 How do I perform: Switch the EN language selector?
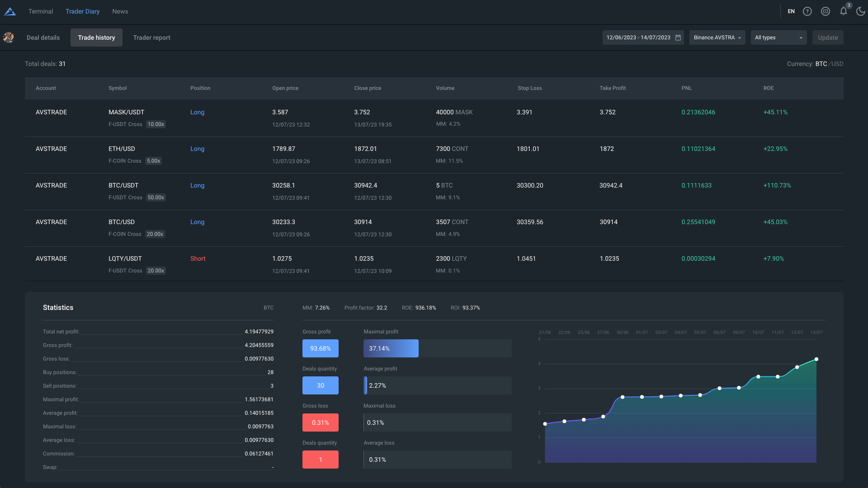791,12
